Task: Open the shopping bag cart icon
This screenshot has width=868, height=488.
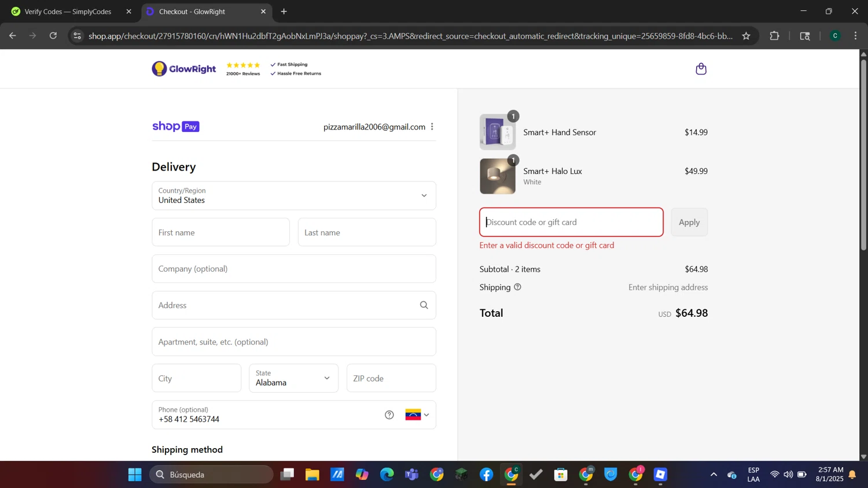Action: coord(701,69)
